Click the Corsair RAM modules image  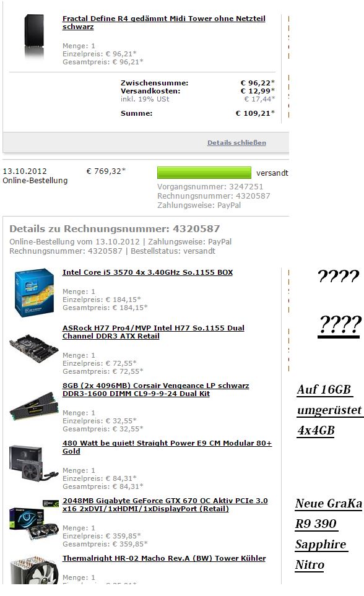(x=34, y=407)
